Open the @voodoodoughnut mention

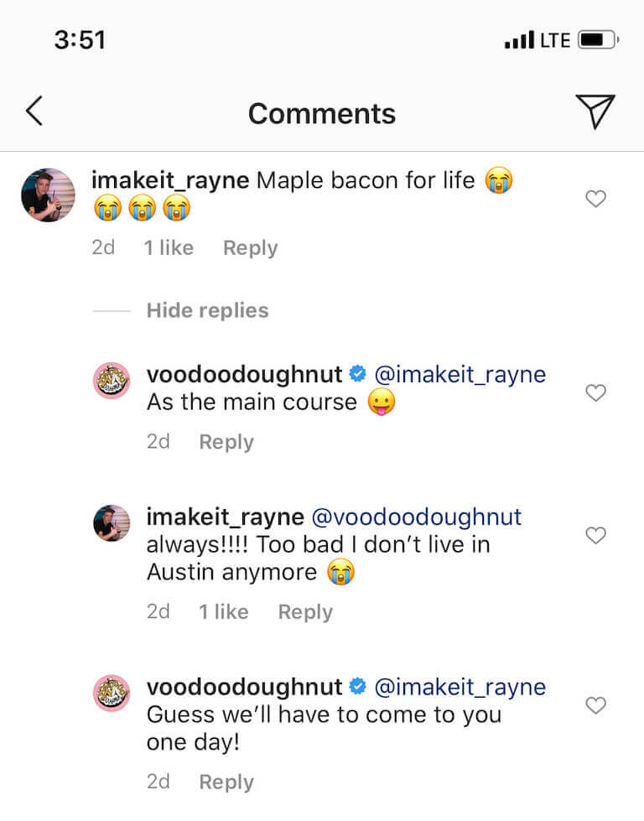pos(416,517)
